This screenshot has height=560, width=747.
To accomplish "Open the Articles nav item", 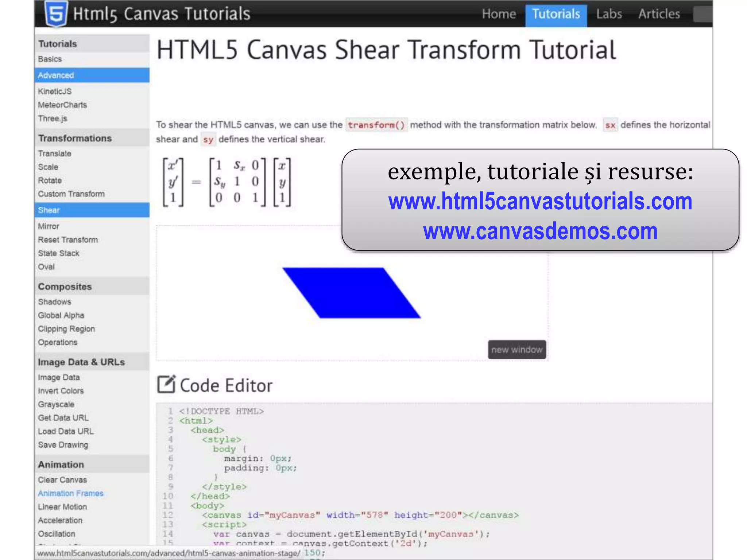I will pyautogui.click(x=659, y=14).
